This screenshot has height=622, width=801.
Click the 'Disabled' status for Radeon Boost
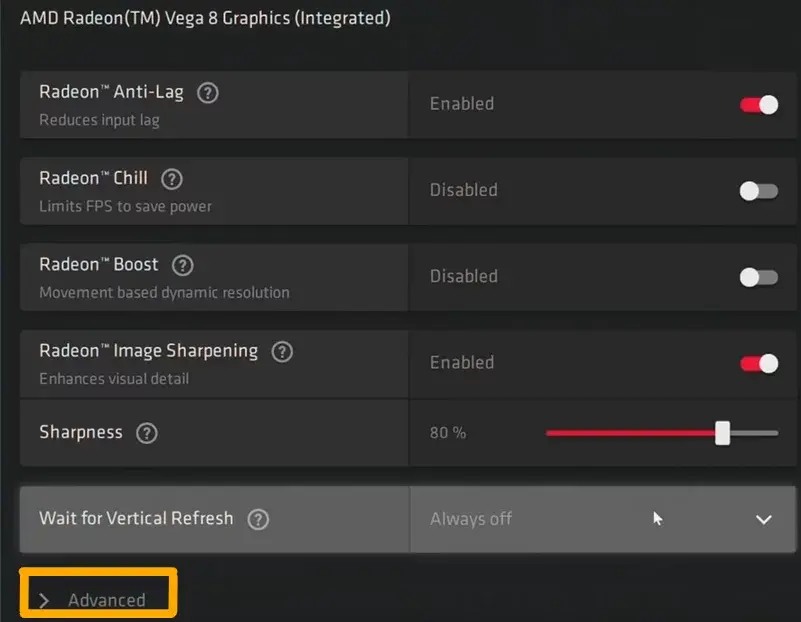(464, 276)
